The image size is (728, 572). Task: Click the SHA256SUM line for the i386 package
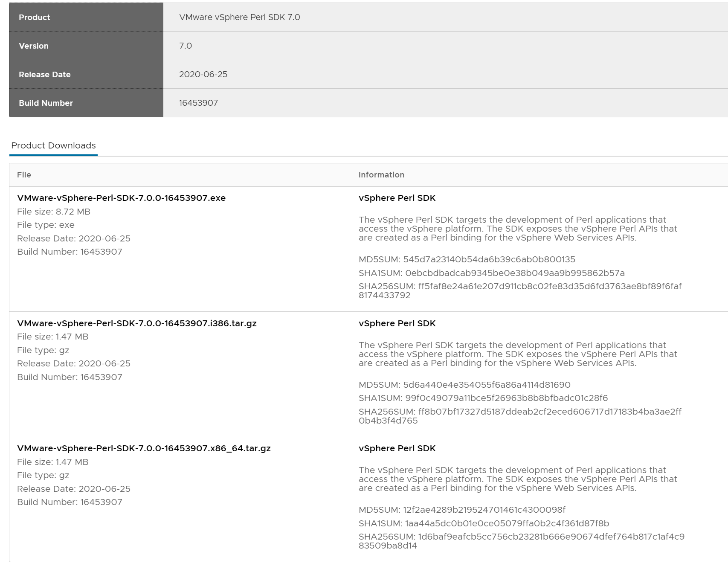point(519,416)
